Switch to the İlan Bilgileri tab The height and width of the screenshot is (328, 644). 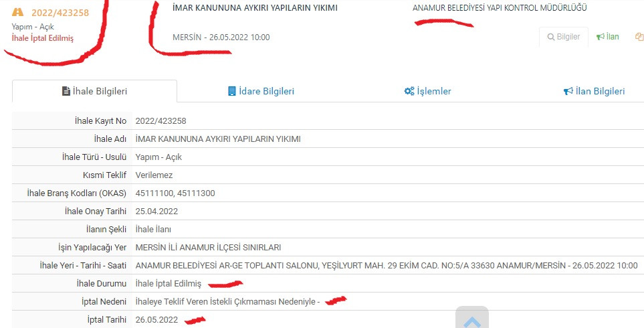[x=595, y=91]
